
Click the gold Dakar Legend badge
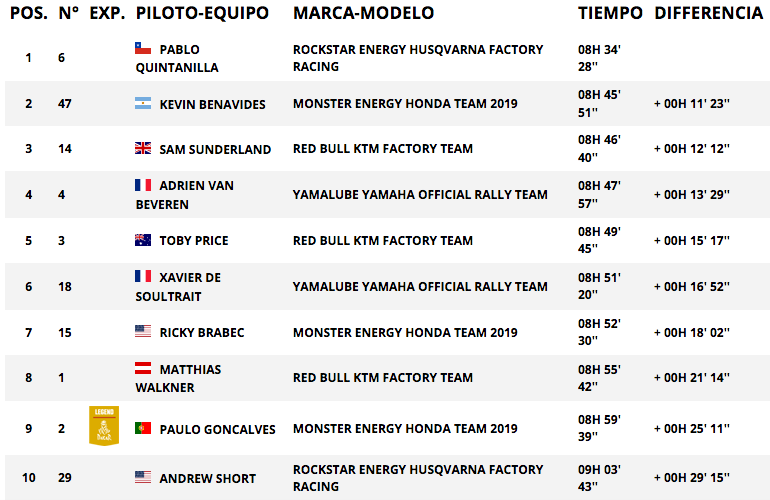pos(104,425)
